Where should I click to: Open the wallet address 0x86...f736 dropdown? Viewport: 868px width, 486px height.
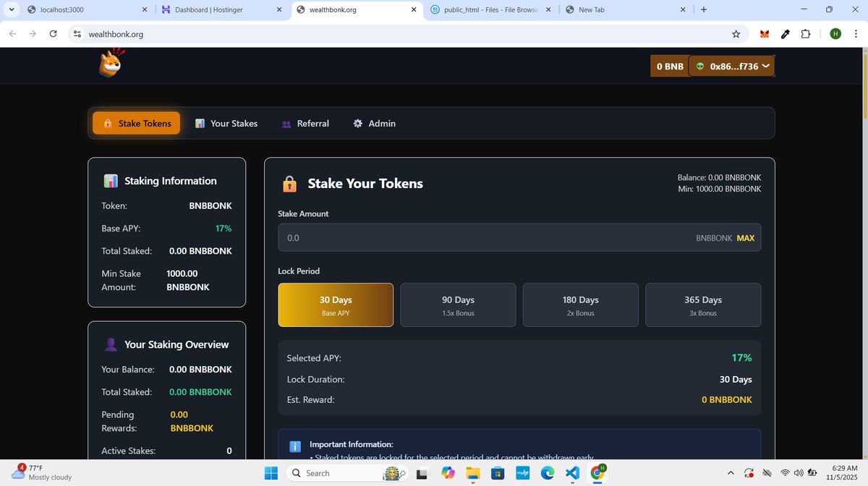click(x=731, y=66)
